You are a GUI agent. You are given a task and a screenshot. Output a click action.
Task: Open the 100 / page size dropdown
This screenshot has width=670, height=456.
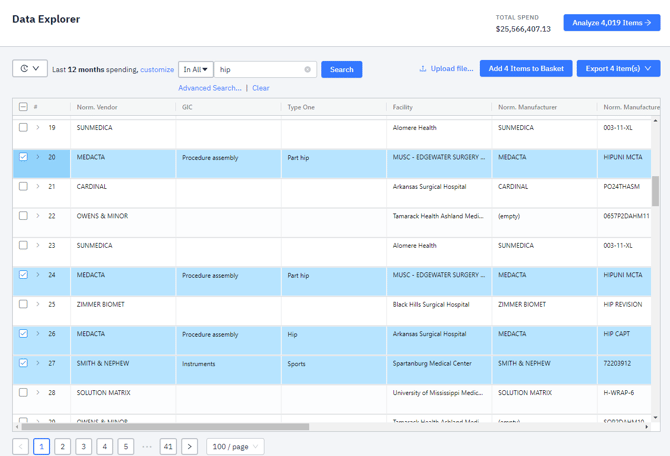coord(235,446)
